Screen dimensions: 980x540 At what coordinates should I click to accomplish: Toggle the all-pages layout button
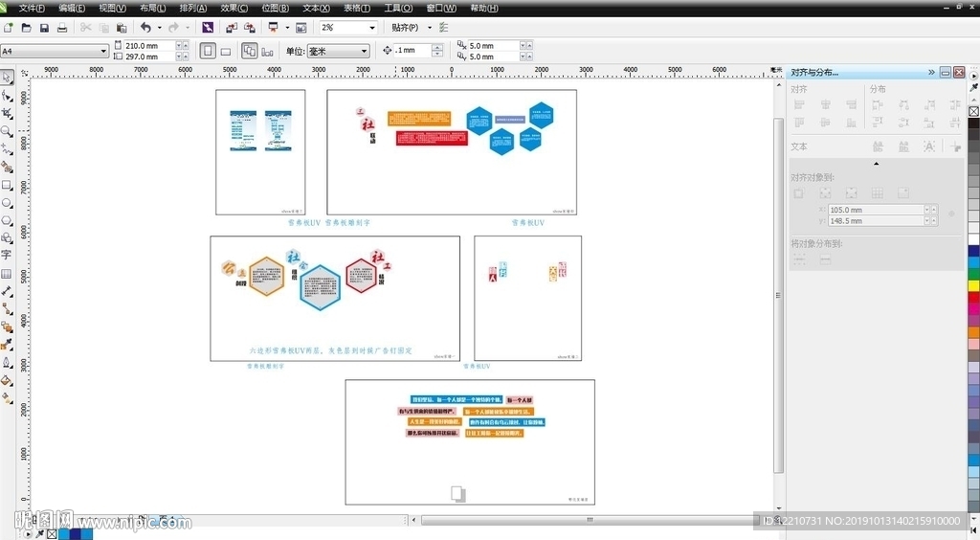pos(249,51)
